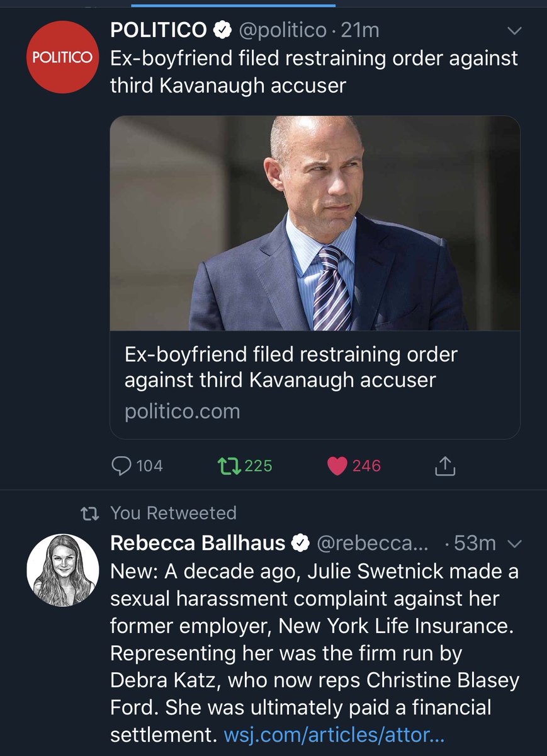
Task: Tap the Rebecca Ballhaus display name
Action: click(x=198, y=542)
